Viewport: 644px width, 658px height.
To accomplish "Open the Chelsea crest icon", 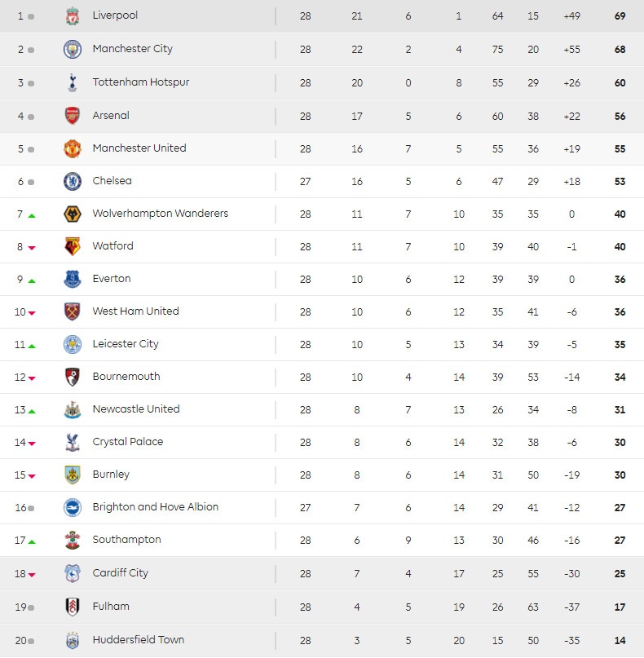I will coord(73,181).
